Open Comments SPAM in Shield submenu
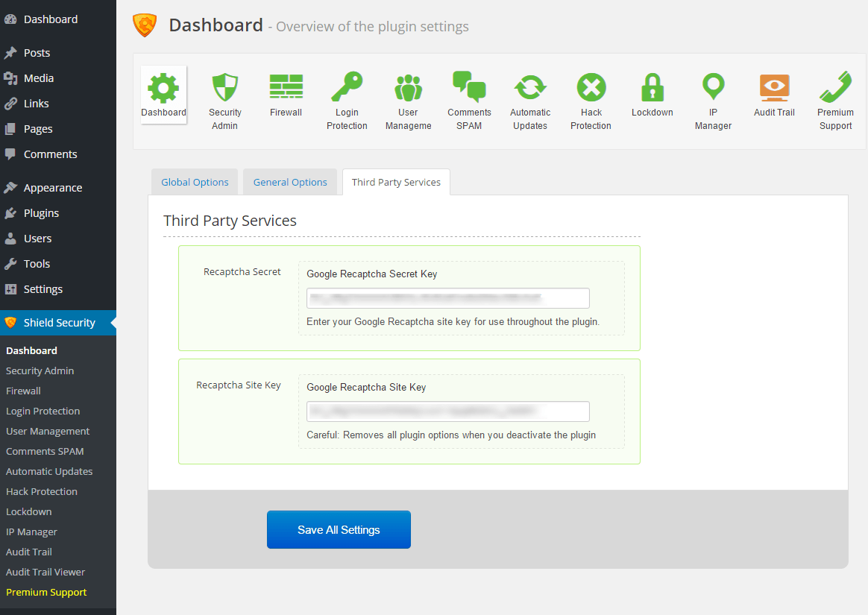This screenshot has height=615, width=868. click(45, 451)
